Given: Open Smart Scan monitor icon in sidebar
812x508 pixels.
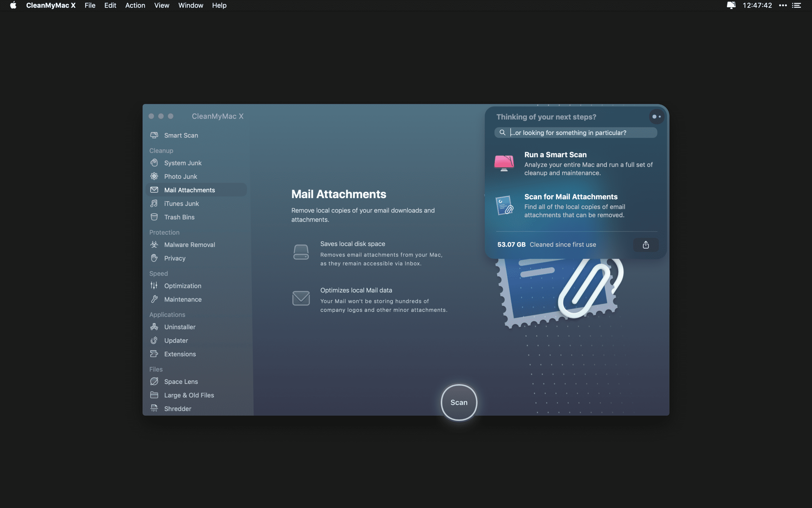Looking at the screenshot, I should click(154, 135).
